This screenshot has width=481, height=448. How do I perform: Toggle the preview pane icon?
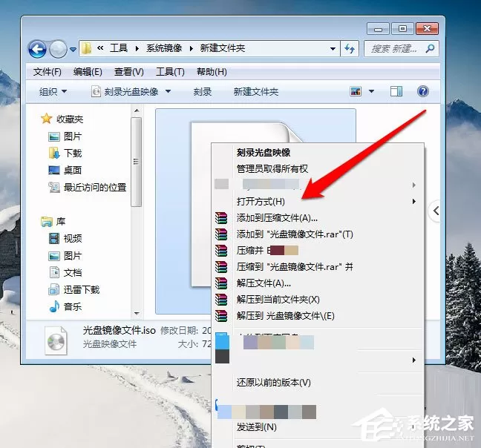pos(396,91)
